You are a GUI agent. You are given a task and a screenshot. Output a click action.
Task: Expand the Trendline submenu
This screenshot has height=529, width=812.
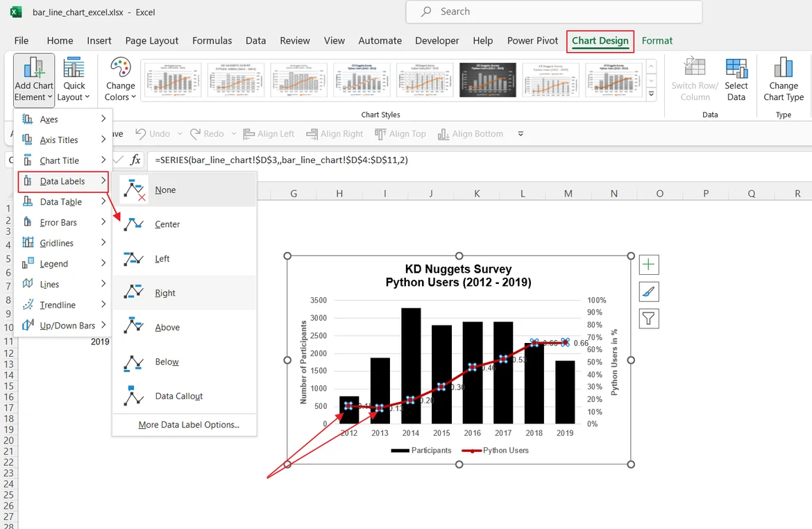click(x=62, y=305)
